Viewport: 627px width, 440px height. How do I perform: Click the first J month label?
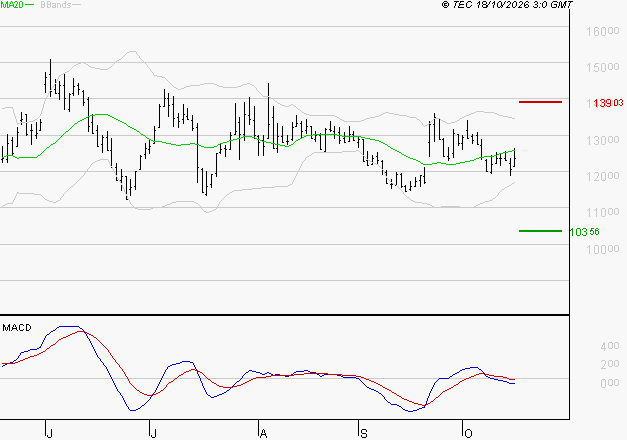pyautogui.click(x=50, y=434)
